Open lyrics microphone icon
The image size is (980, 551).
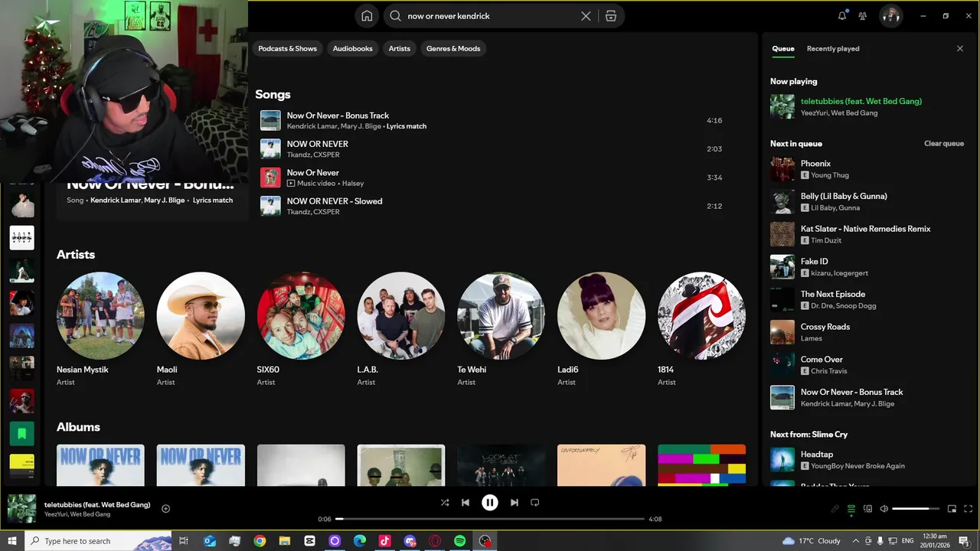tap(835, 509)
